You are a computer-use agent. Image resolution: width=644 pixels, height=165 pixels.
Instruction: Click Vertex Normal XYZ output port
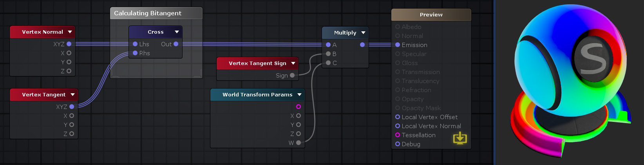point(69,44)
